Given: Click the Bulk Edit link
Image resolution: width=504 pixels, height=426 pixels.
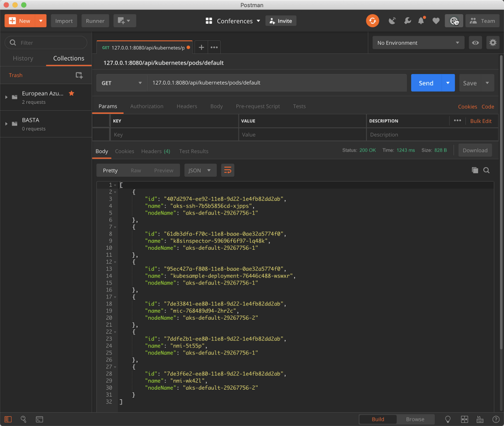Looking at the screenshot, I should 481,121.
